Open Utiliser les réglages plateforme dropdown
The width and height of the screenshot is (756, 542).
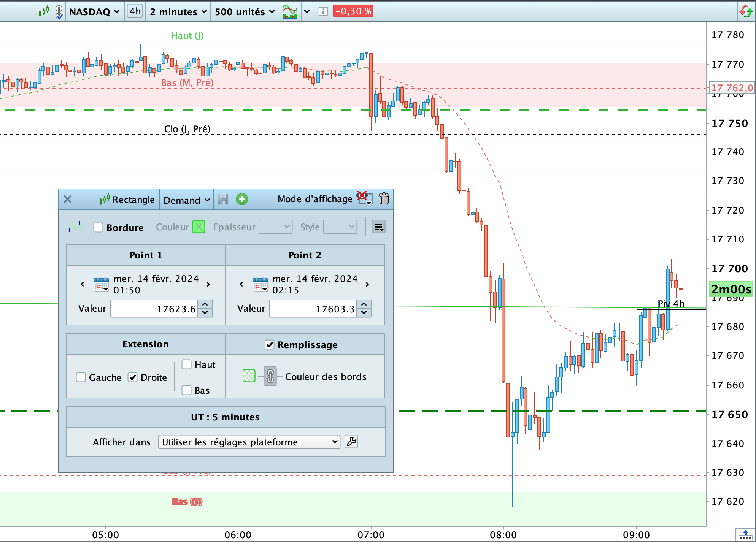click(x=249, y=442)
